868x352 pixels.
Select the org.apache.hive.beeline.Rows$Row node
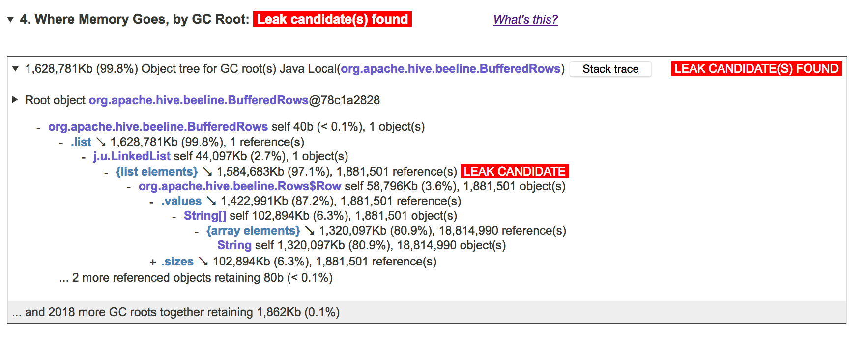[x=239, y=186]
